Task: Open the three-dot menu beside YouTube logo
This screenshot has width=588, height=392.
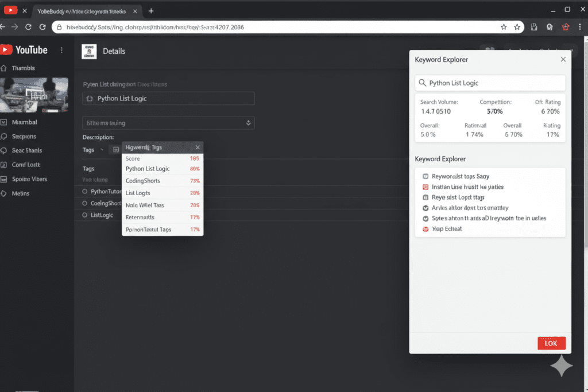Action: pos(61,50)
